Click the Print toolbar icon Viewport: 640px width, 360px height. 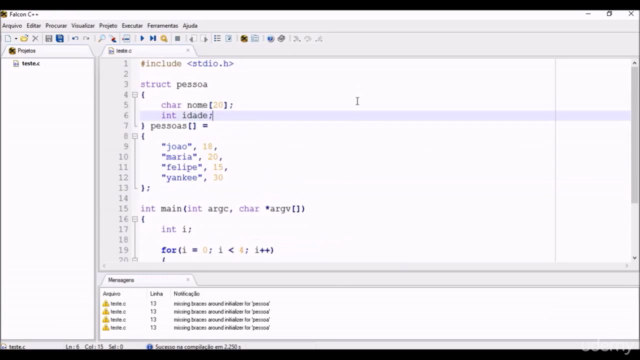pos(126,38)
